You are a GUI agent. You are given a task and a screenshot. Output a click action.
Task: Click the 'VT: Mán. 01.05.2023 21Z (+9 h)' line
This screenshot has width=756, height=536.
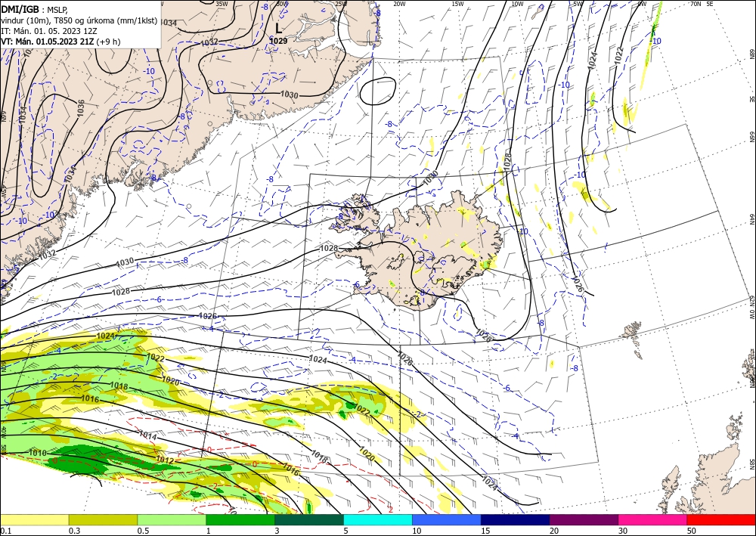60,42
